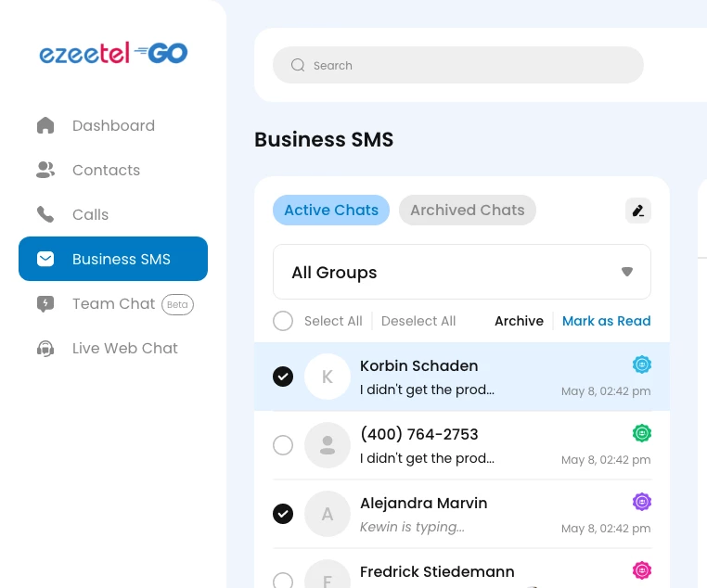Screen dimensions: 707x588
Task: Uncheck the Korbin Schaden chat checkbox
Action: [x=283, y=377]
